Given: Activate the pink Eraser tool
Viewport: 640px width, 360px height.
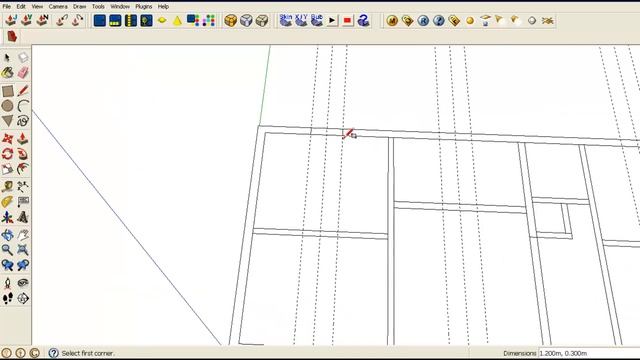Looking at the screenshot, I should 23,73.
